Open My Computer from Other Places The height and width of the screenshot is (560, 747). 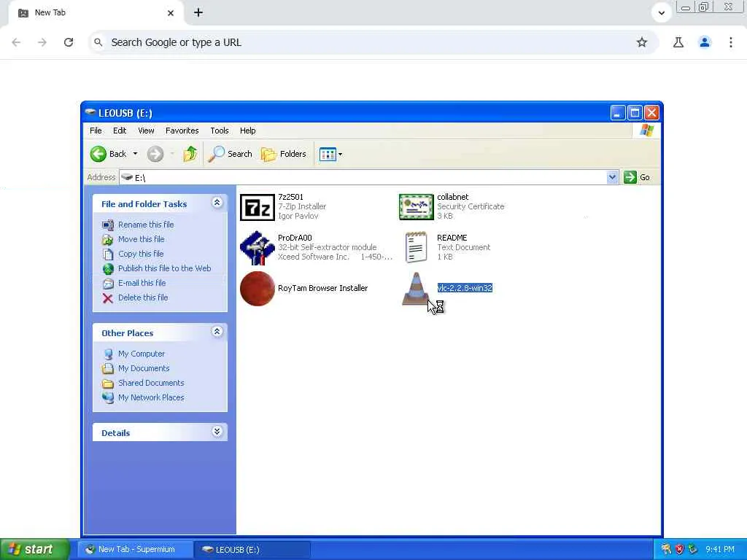pos(142,354)
